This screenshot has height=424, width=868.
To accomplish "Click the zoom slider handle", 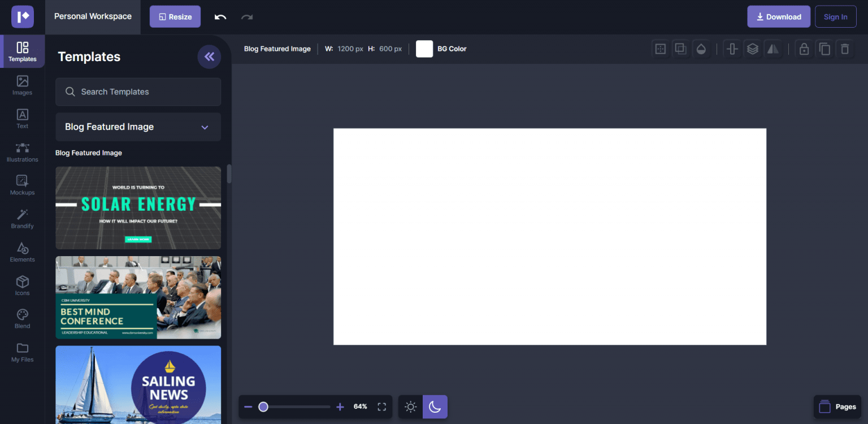I will [263, 406].
